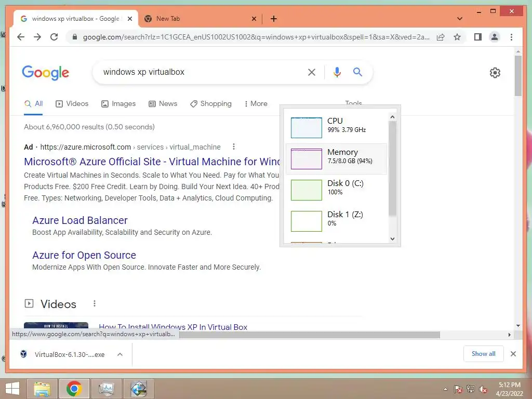The height and width of the screenshot is (399, 532).
Task: Clear the search box with the X
Action: point(312,72)
